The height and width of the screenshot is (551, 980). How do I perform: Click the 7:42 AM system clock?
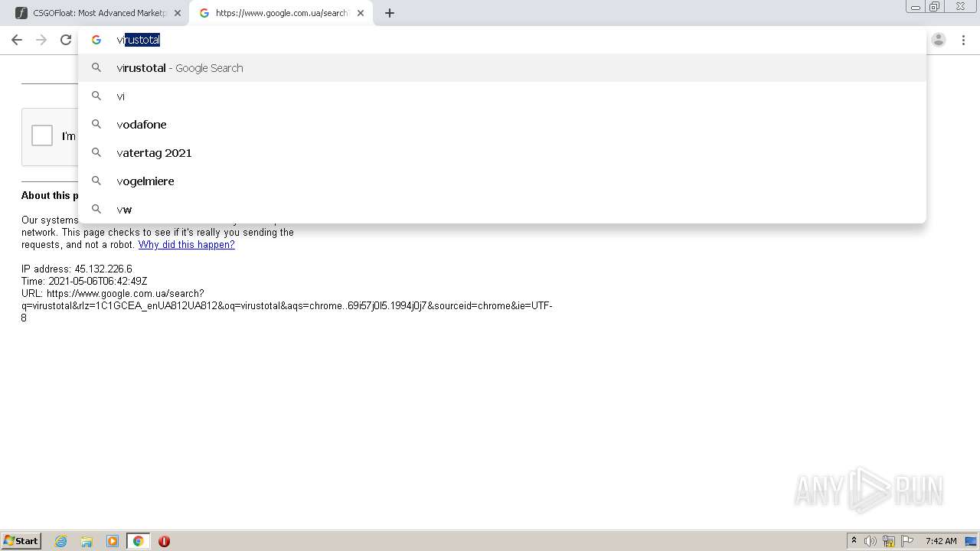[x=941, y=541]
